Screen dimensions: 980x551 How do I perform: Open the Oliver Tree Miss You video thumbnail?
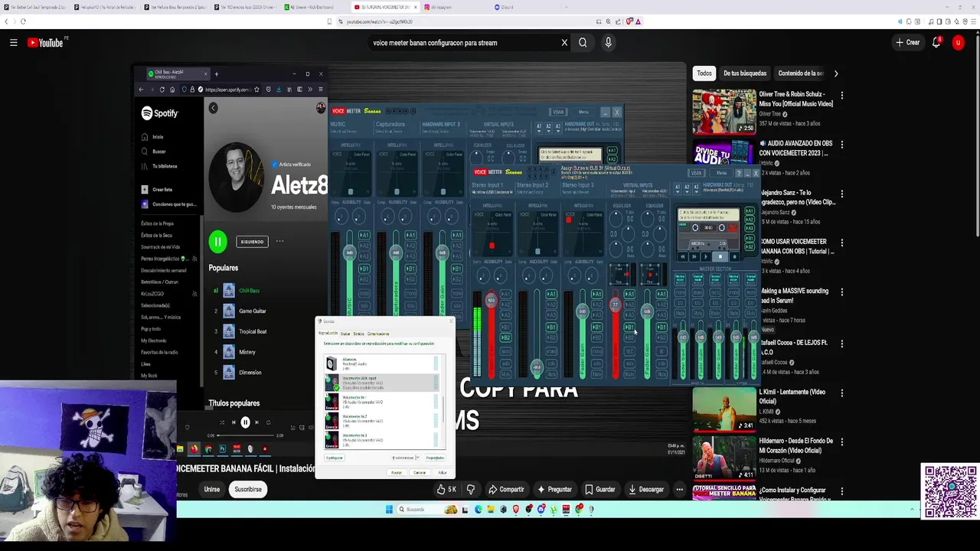click(724, 112)
